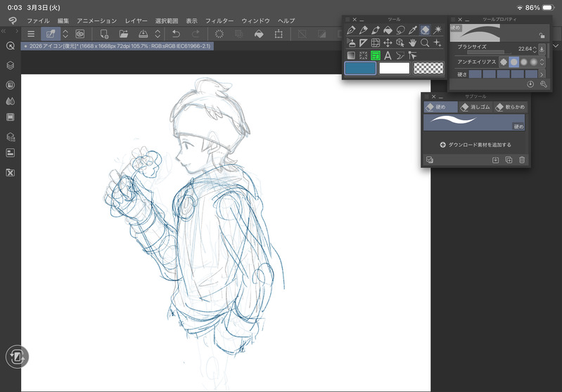Open the フィルター menu

(219, 21)
